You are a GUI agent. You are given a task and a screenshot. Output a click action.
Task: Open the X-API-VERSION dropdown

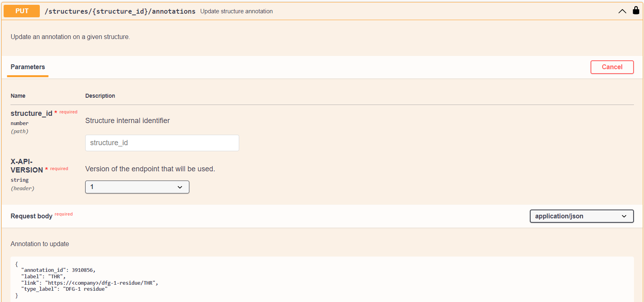137,187
